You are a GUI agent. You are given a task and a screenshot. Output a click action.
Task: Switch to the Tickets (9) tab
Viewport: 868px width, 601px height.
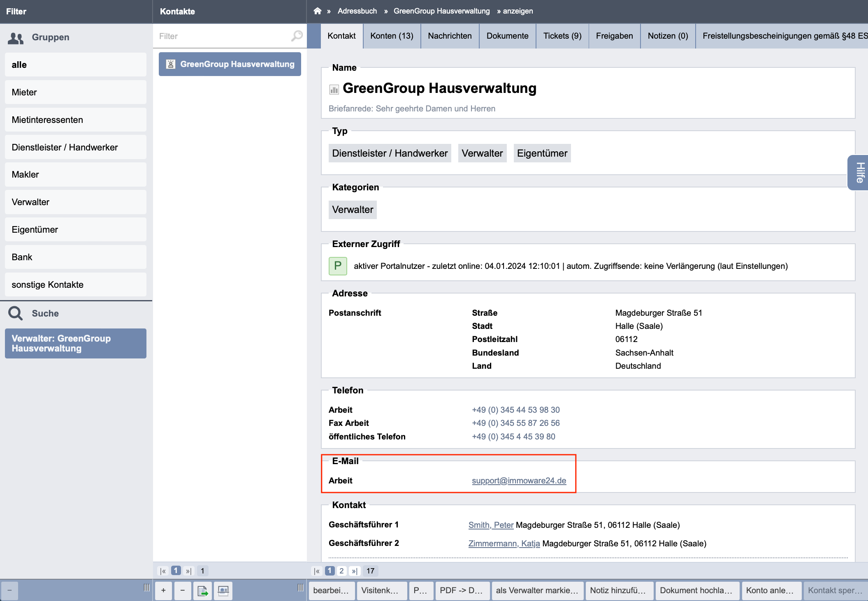pos(562,36)
